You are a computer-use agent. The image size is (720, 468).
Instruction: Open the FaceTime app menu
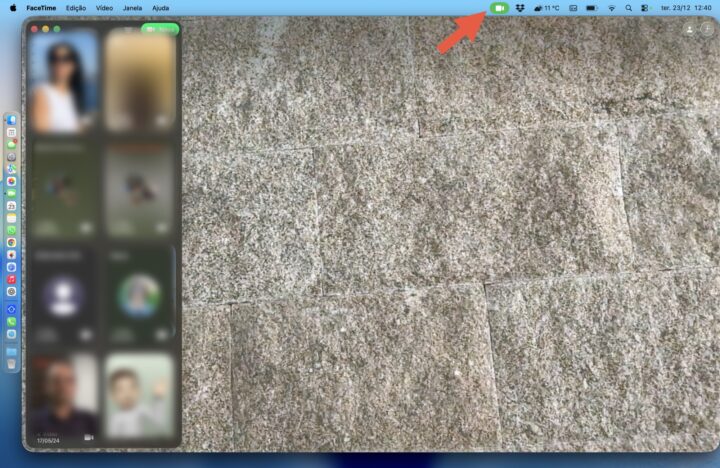pyautogui.click(x=41, y=8)
